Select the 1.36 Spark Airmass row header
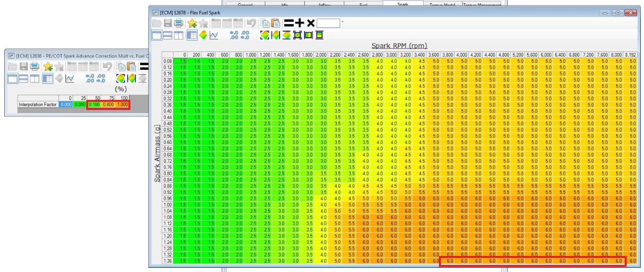 tap(167, 261)
